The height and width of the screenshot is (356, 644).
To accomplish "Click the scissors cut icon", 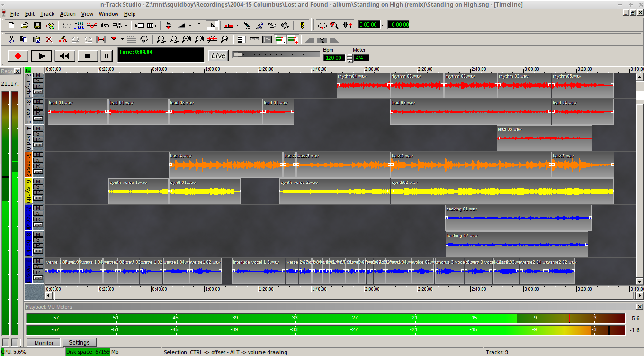I will click(12, 39).
